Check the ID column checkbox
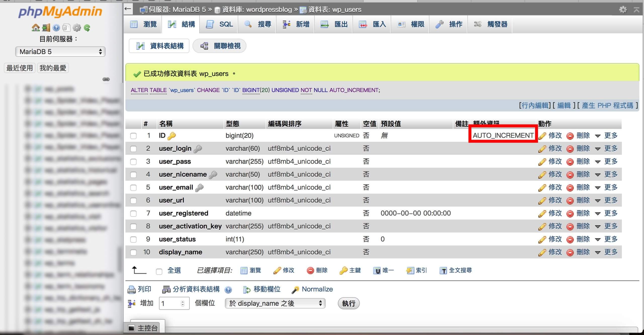This screenshot has width=644, height=335. [x=133, y=136]
